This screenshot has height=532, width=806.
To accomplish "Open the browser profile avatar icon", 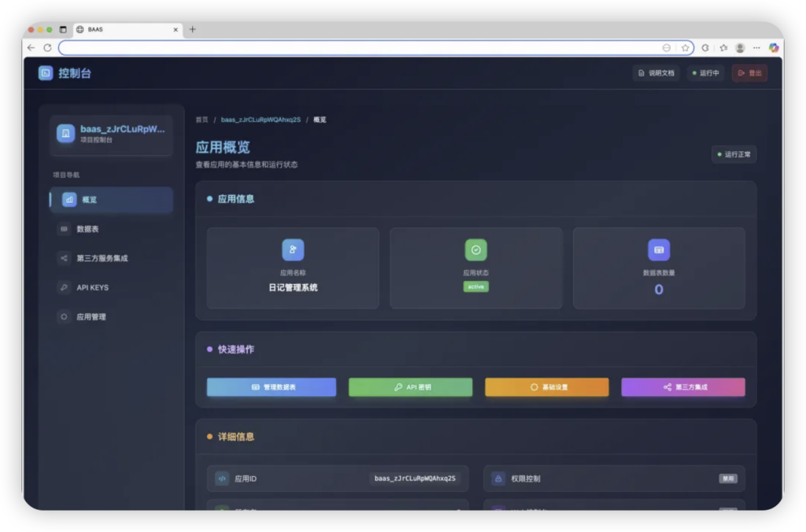I will (740, 48).
